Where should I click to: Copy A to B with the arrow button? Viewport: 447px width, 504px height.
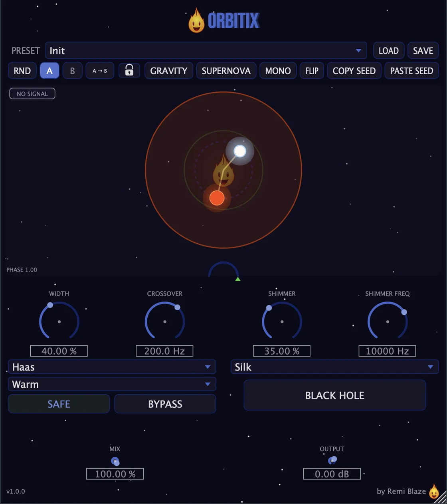click(100, 71)
